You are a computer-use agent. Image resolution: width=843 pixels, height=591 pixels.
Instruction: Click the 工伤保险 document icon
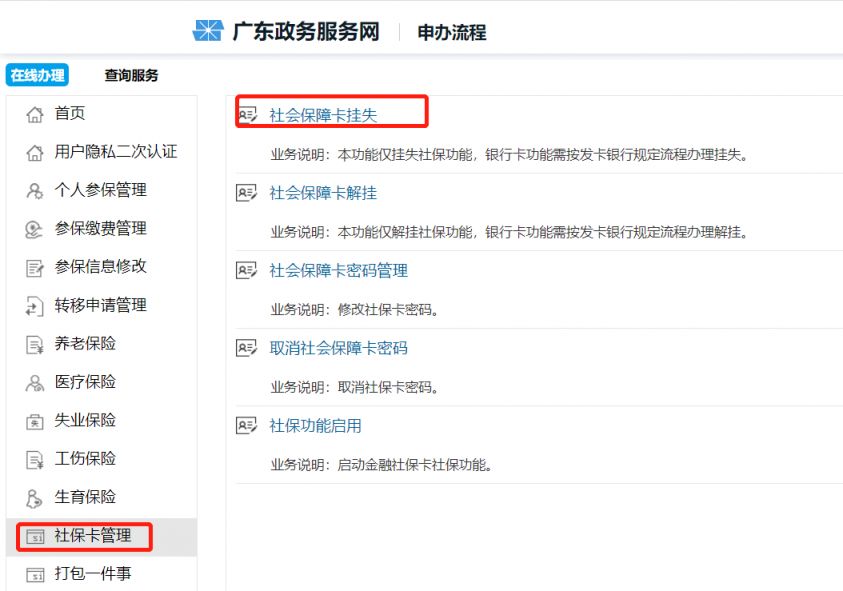coord(32,458)
